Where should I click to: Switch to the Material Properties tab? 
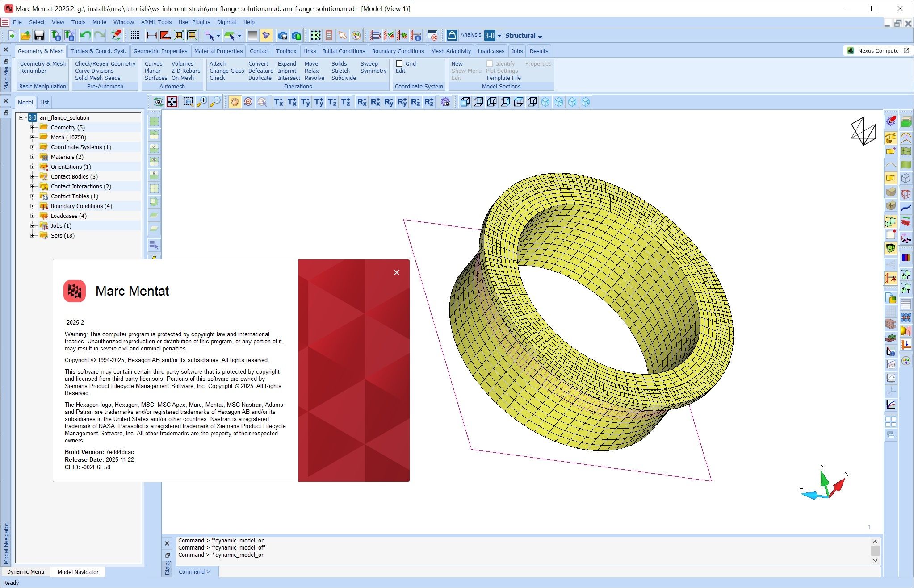coord(218,51)
